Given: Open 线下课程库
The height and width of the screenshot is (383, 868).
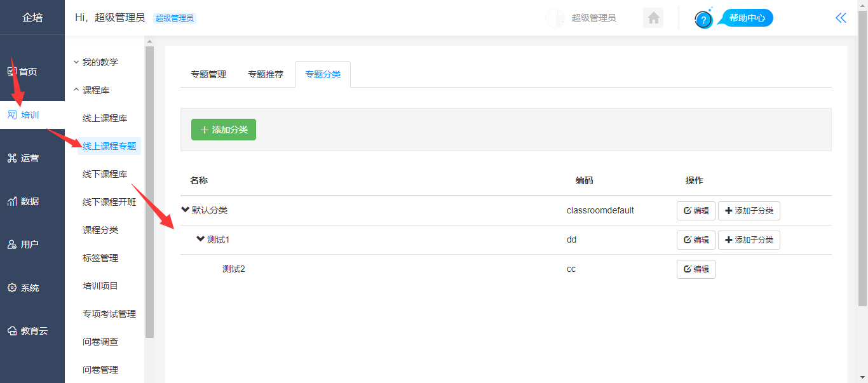Looking at the screenshot, I should [105, 174].
